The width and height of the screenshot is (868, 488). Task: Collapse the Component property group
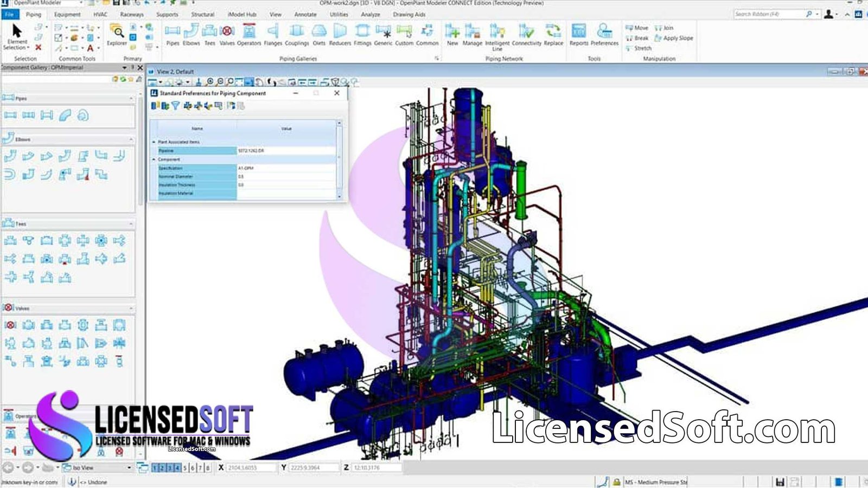click(x=154, y=159)
